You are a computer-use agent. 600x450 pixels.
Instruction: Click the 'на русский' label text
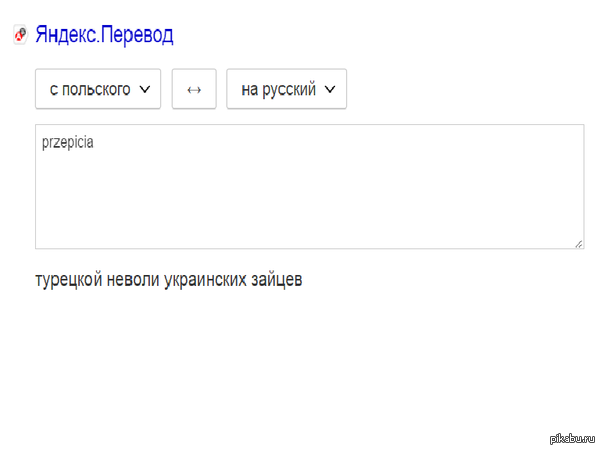pyautogui.click(x=278, y=89)
